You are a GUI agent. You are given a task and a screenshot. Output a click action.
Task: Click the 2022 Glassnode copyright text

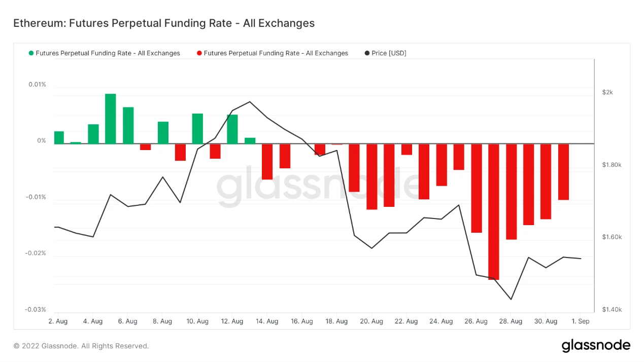(x=81, y=346)
